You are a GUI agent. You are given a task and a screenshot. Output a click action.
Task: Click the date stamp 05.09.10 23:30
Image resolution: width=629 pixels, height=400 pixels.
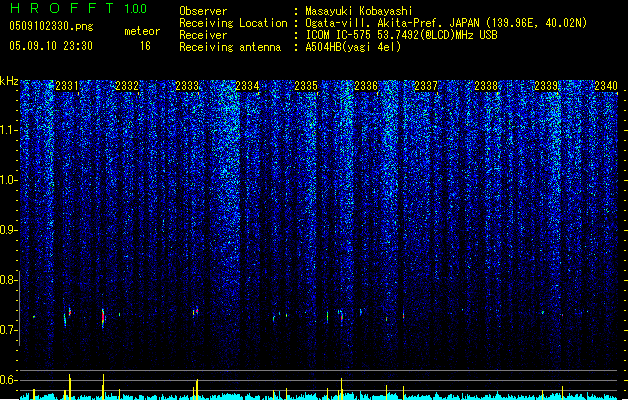[x=51, y=46]
